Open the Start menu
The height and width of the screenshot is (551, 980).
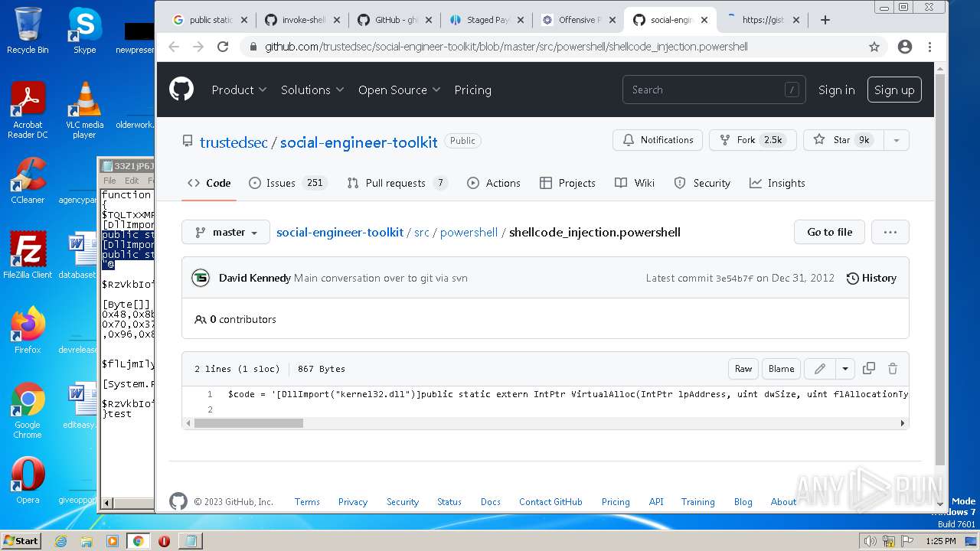point(21,541)
